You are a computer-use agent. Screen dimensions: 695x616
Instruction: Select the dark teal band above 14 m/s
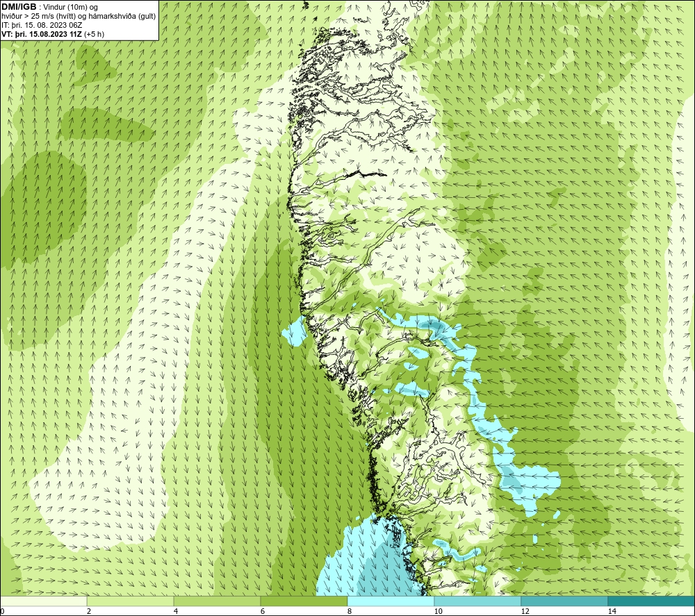652,601
